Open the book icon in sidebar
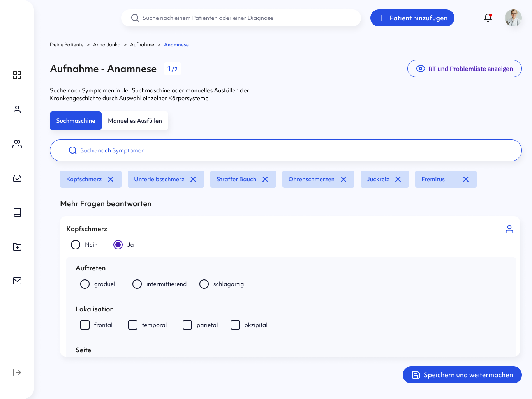The height and width of the screenshot is (399, 532). tap(17, 212)
